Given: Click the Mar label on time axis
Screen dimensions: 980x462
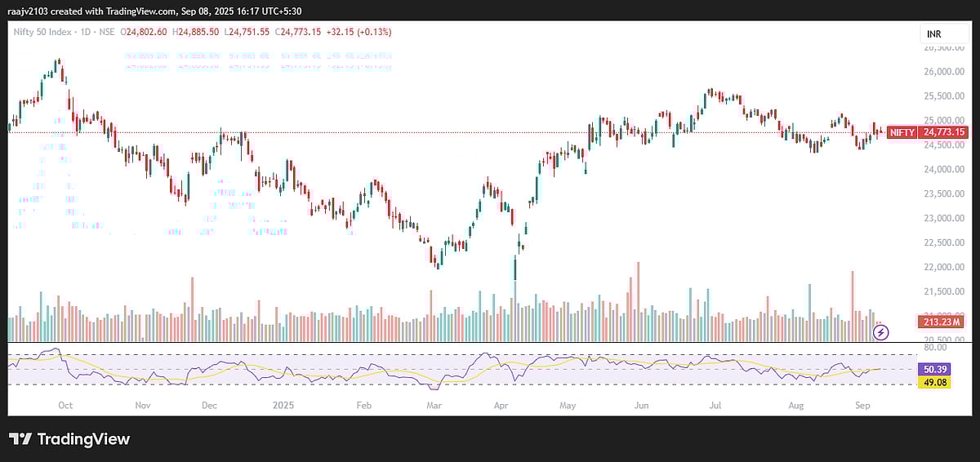Looking at the screenshot, I should 434,405.
